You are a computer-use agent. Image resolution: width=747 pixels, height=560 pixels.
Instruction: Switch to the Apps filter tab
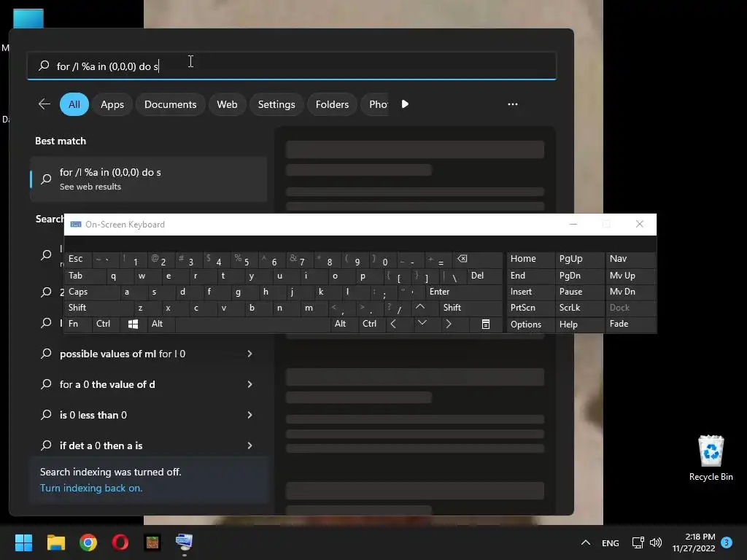click(112, 104)
